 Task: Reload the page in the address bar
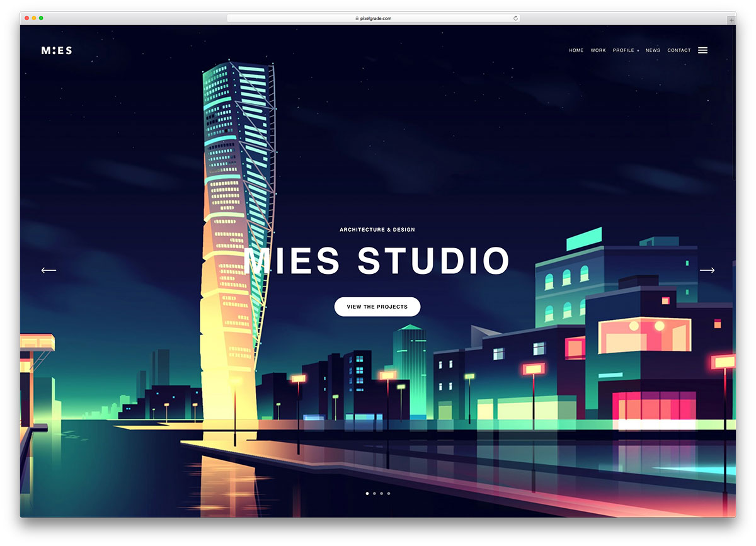tap(515, 18)
